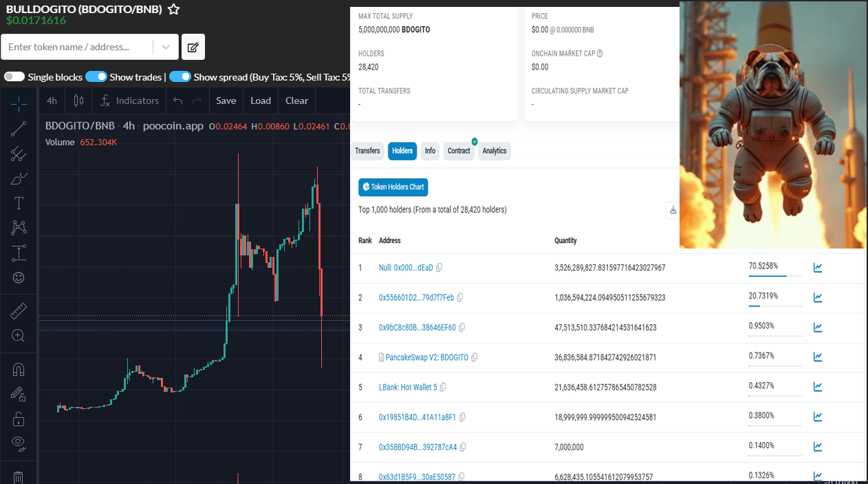Click the $0.0171616 price text

pyautogui.click(x=36, y=21)
